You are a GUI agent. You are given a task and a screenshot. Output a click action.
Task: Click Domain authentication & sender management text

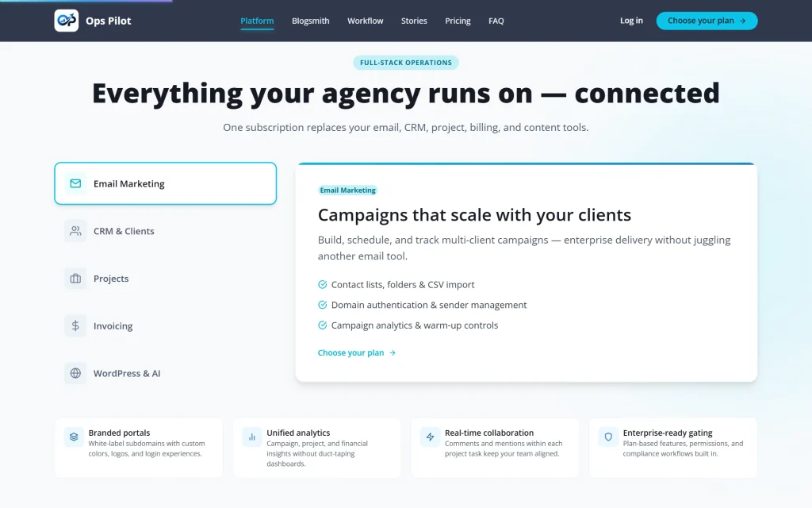429,305
